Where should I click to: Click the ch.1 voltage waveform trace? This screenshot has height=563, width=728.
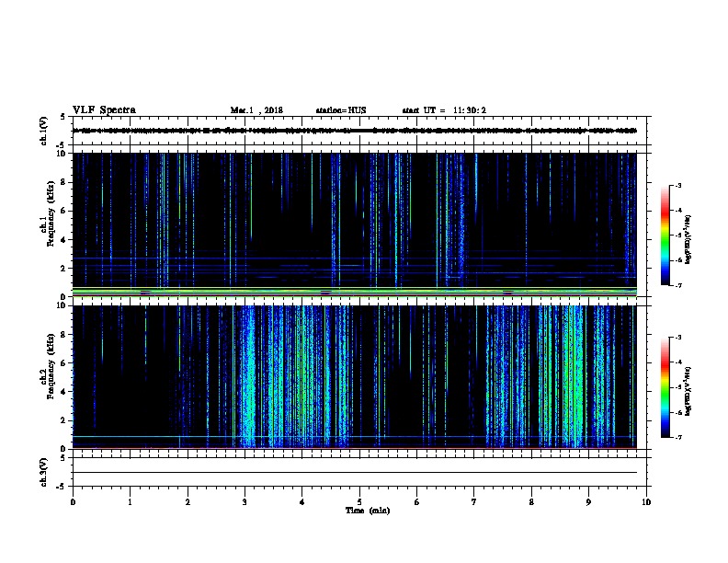tap(354, 131)
